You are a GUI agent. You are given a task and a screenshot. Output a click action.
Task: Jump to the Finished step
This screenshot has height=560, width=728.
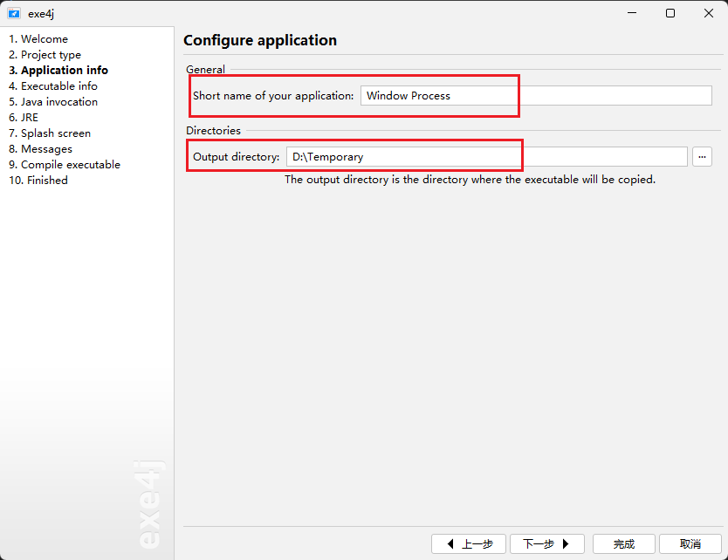click(38, 180)
